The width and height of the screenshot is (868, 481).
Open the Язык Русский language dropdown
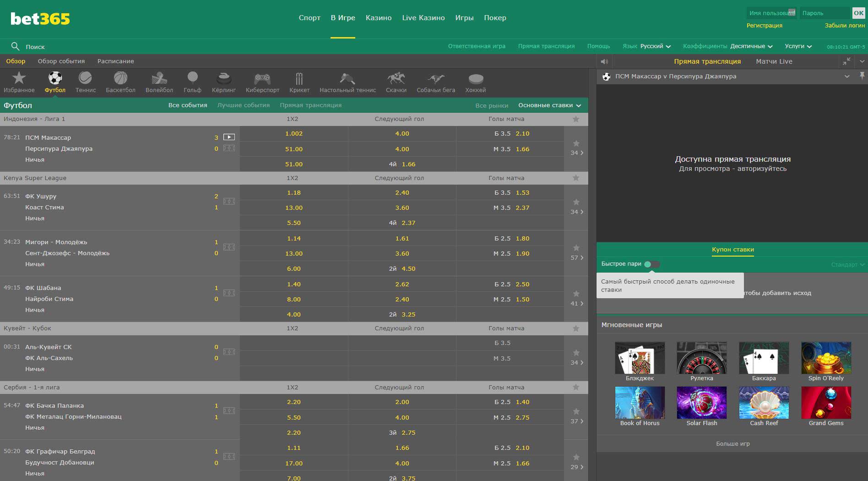(x=646, y=46)
